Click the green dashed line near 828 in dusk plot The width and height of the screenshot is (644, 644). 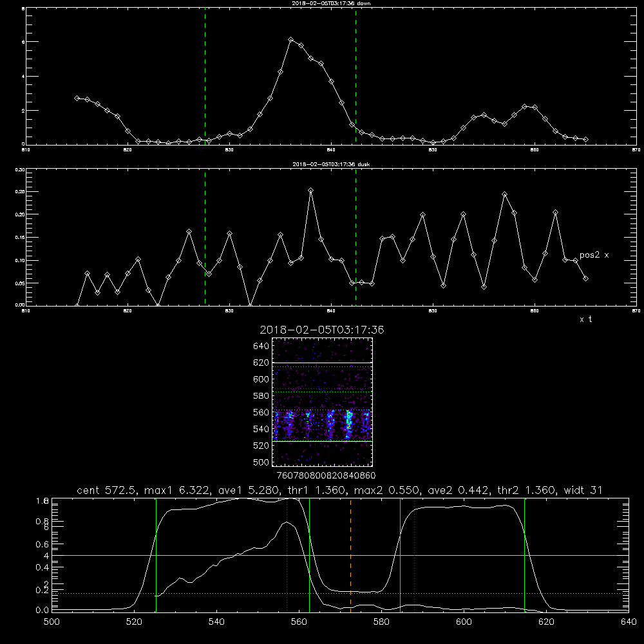click(205, 237)
